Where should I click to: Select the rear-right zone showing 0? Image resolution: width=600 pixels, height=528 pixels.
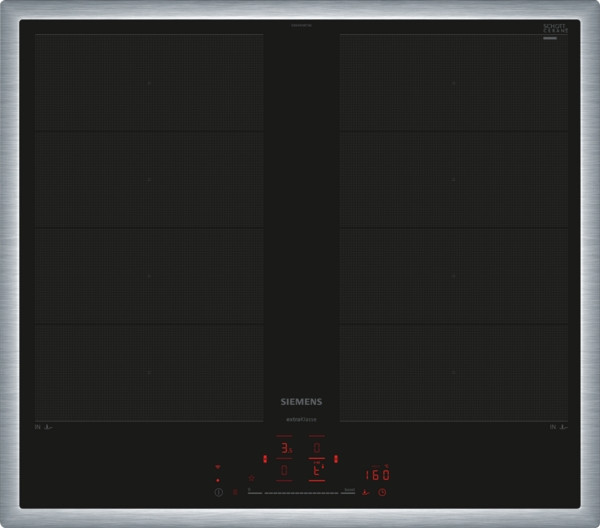pos(316,449)
